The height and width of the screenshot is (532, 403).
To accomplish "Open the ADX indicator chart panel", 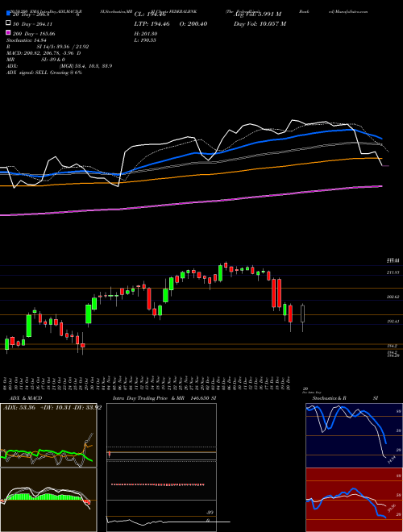I will coord(48,435).
